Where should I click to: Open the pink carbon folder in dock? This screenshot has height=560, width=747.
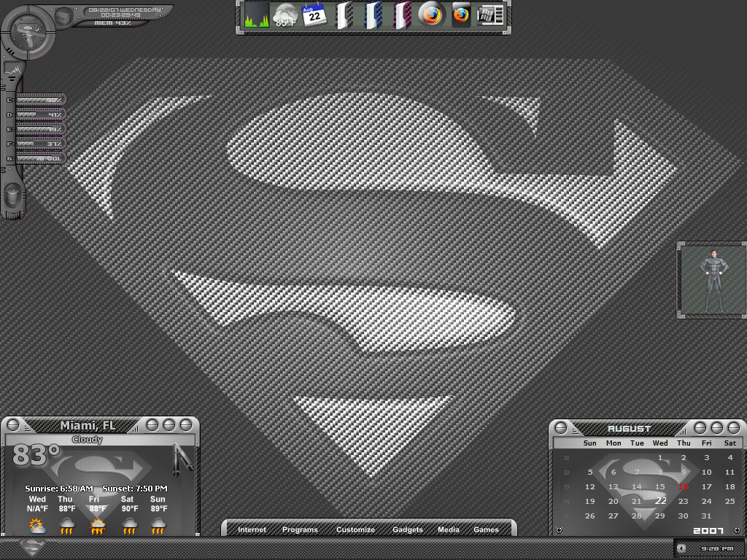(x=402, y=16)
